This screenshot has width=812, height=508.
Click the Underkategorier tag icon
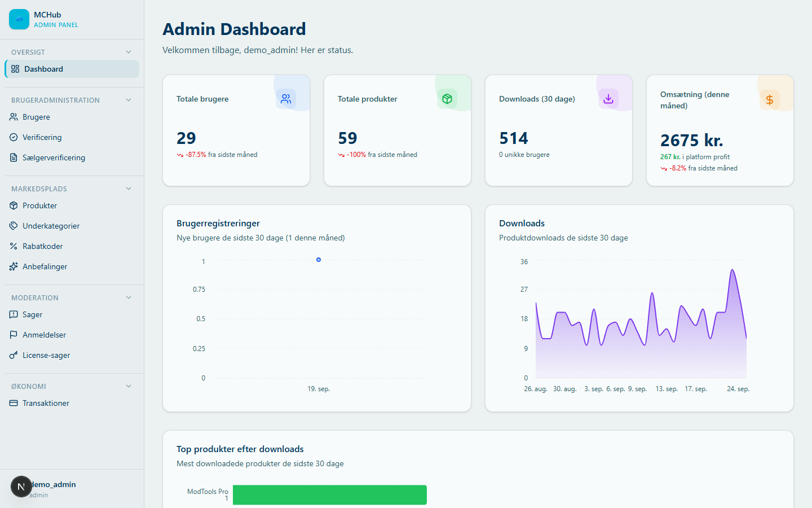(x=14, y=226)
